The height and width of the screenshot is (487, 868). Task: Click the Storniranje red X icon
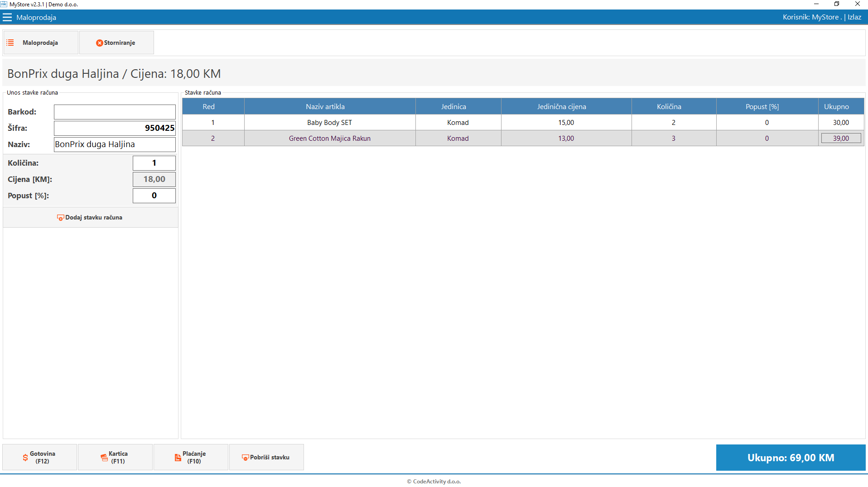[x=99, y=43]
